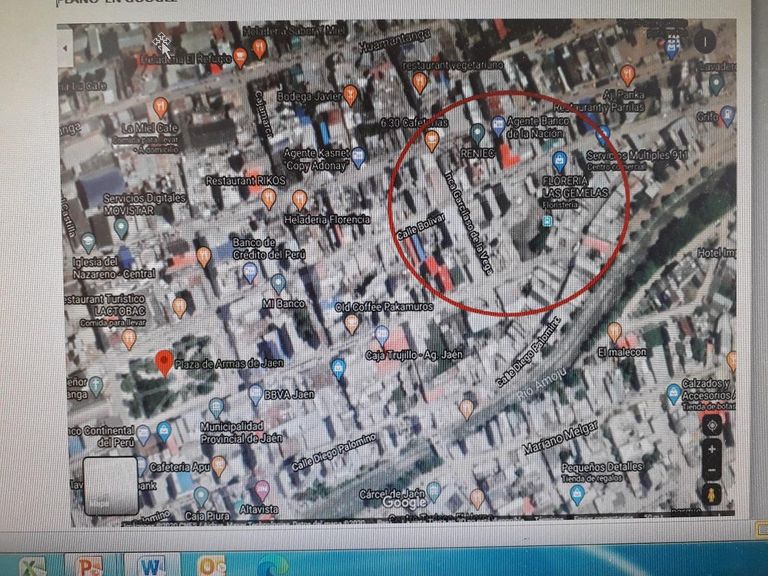Open the Caja Trujillo Ag. Jaén pin
Image resolution: width=768 pixels, height=576 pixels.
coord(382,336)
